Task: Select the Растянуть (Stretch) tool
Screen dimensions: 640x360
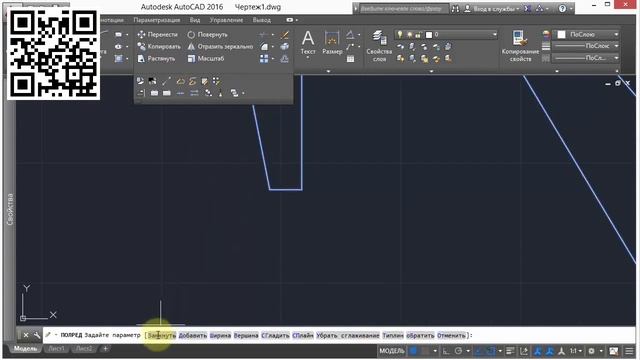Action: pyautogui.click(x=156, y=59)
